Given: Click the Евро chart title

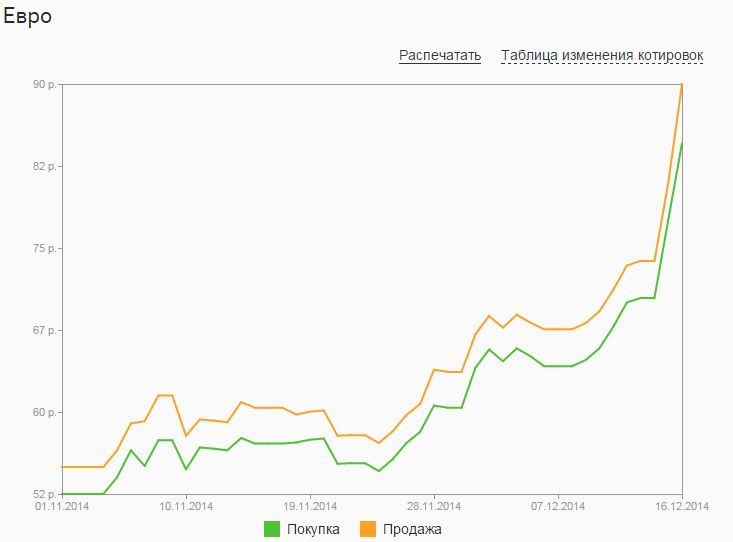Looking at the screenshot, I should [x=28, y=17].
